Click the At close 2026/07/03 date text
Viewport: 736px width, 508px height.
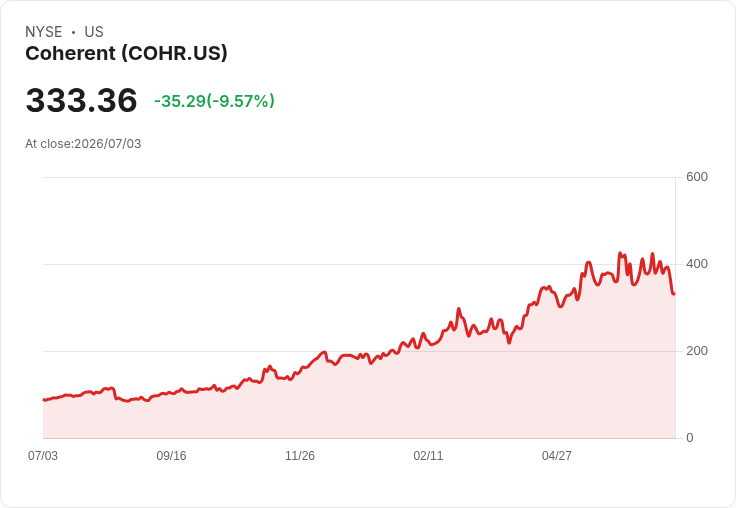tap(83, 144)
